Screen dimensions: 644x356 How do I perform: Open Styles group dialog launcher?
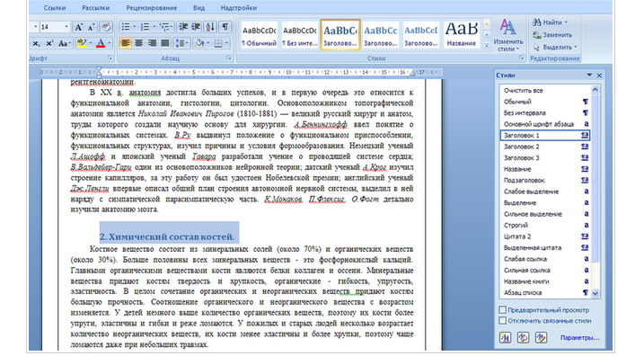[522, 58]
